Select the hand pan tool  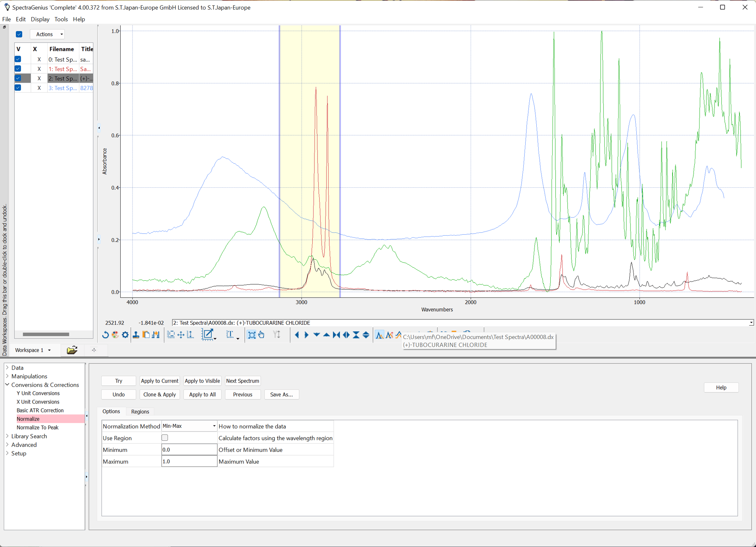(261, 335)
